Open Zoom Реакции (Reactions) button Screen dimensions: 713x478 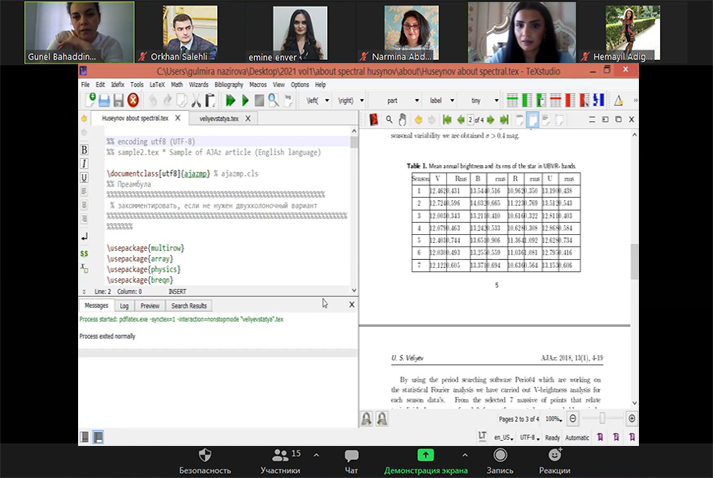pyautogui.click(x=554, y=461)
